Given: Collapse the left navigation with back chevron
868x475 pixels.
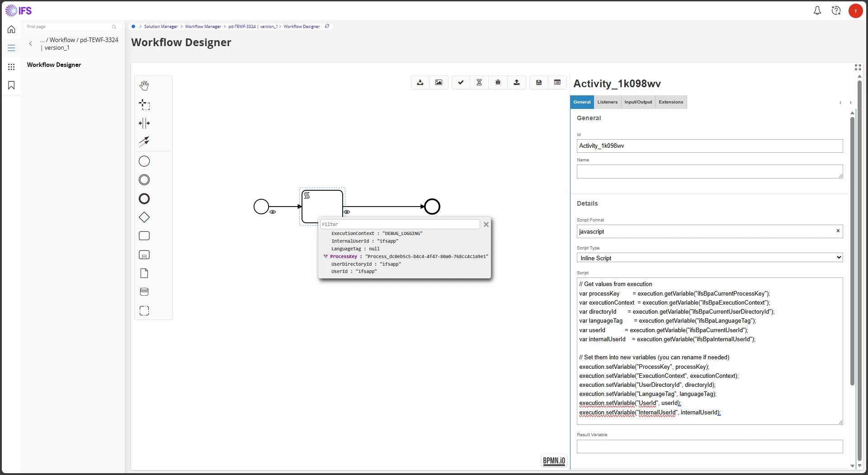Looking at the screenshot, I should point(30,44).
